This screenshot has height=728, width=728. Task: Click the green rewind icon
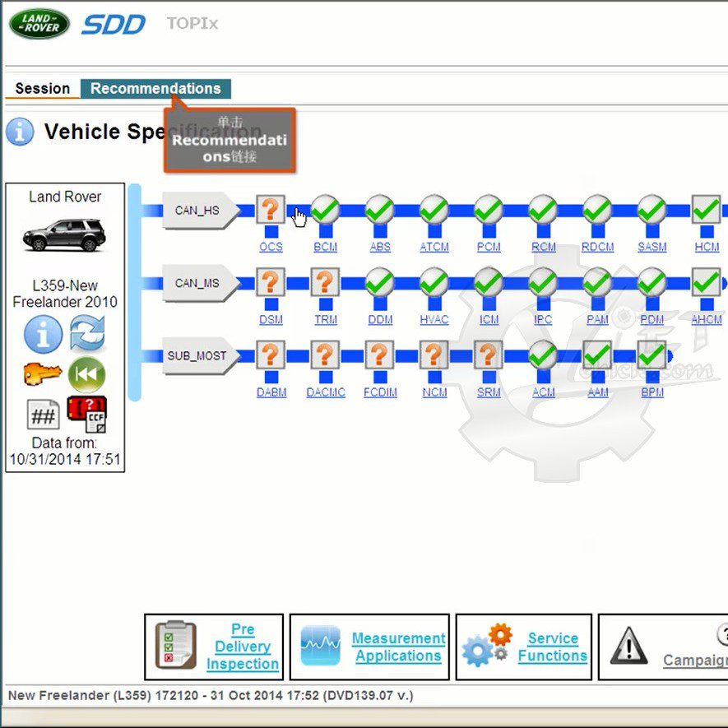tap(87, 374)
